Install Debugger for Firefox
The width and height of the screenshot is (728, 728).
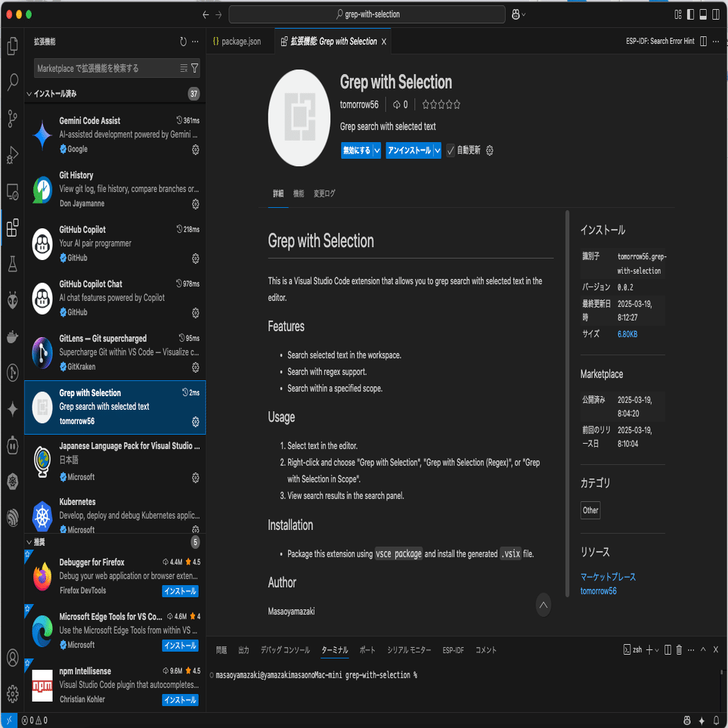[180, 591]
